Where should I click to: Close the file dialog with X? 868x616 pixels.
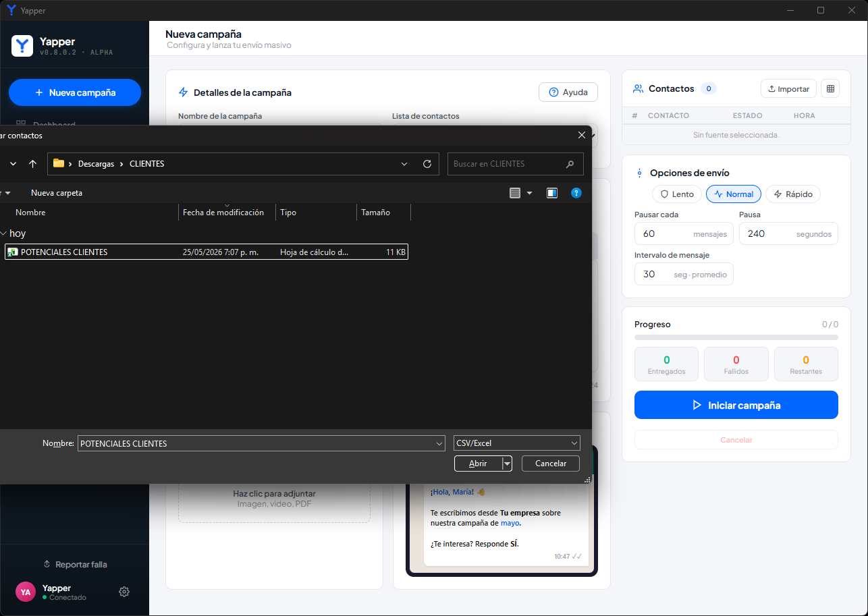(x=582, y=135)
